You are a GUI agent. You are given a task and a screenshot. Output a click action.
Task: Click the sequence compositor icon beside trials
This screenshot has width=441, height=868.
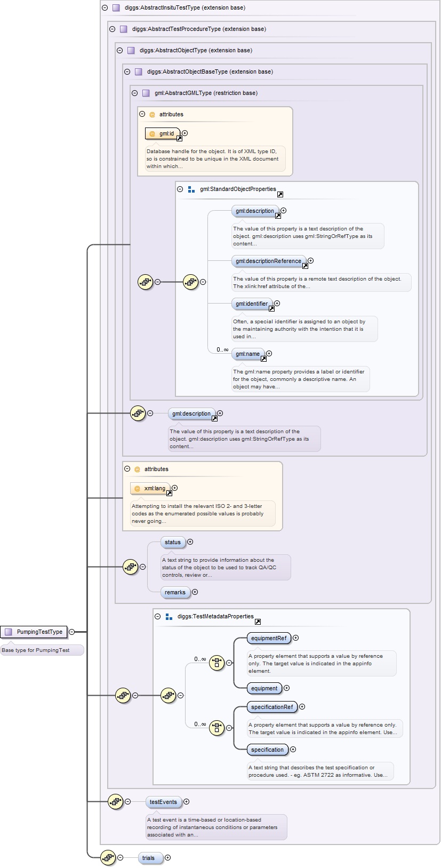click(108, 858)
